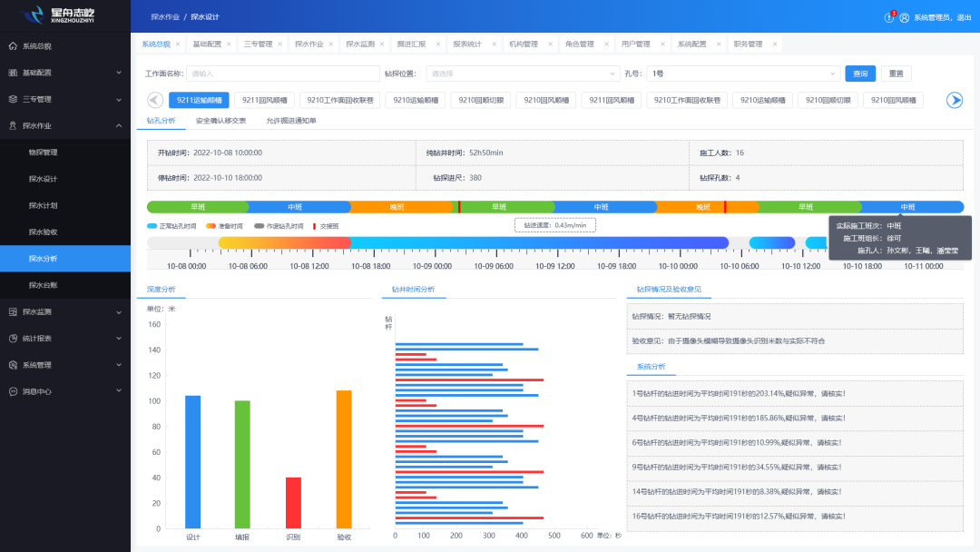Click the blue 设计 bar in depth chart
This screenshot has height=552, width=980.
[x=193, y=462]
